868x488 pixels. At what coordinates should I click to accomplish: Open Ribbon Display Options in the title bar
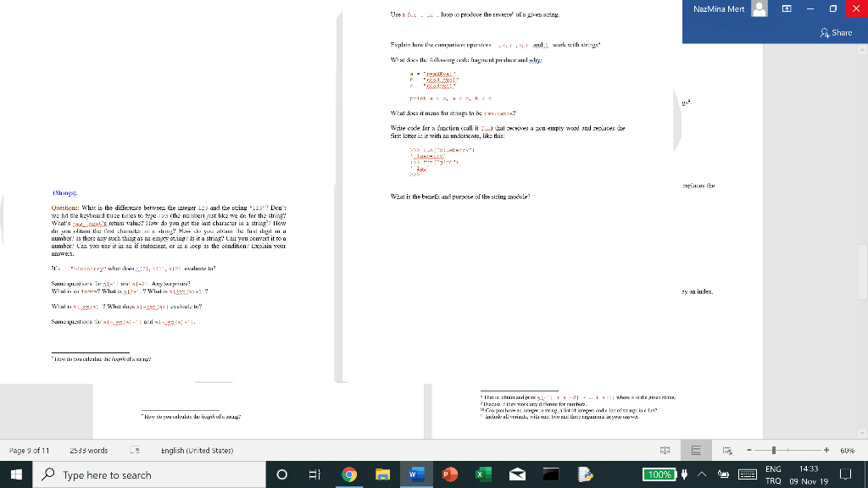(787, 9)
